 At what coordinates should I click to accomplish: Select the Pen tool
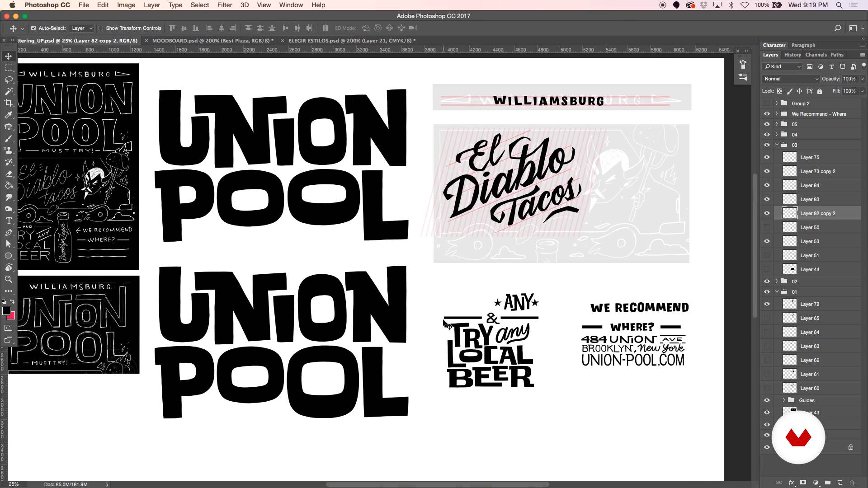pos(9,232)
